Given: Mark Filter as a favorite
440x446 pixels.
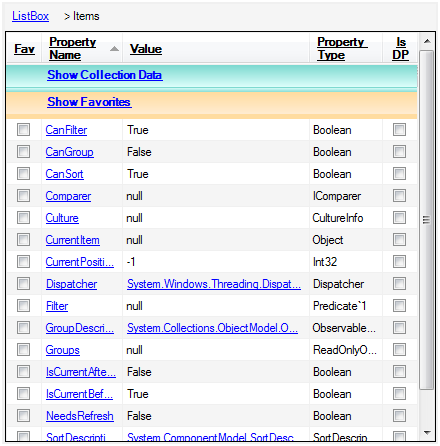Looking at the screenshot, I should 23,306.
